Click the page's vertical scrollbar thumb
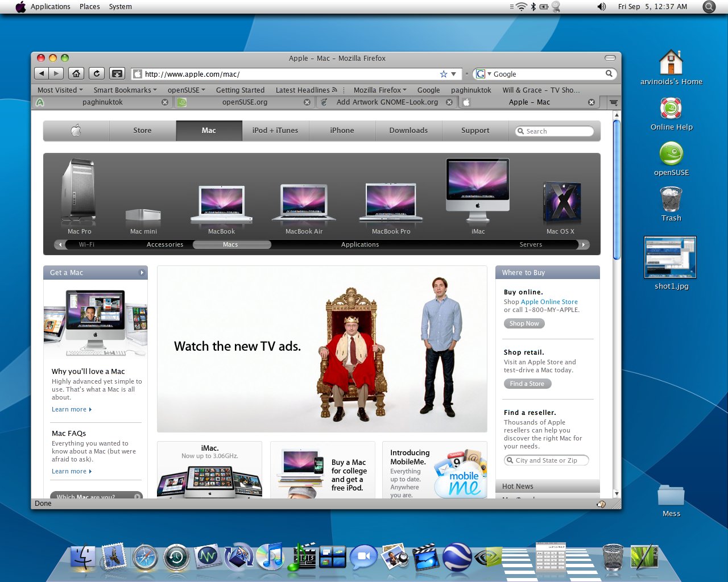The width and height of the screenshot is (728, 582). (x=617, y=189)
